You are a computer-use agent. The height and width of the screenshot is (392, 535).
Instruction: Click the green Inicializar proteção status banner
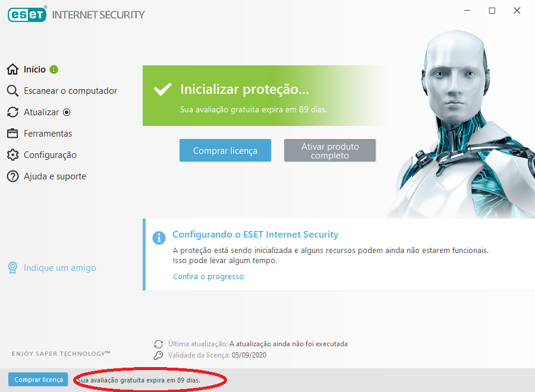point(265,96)
